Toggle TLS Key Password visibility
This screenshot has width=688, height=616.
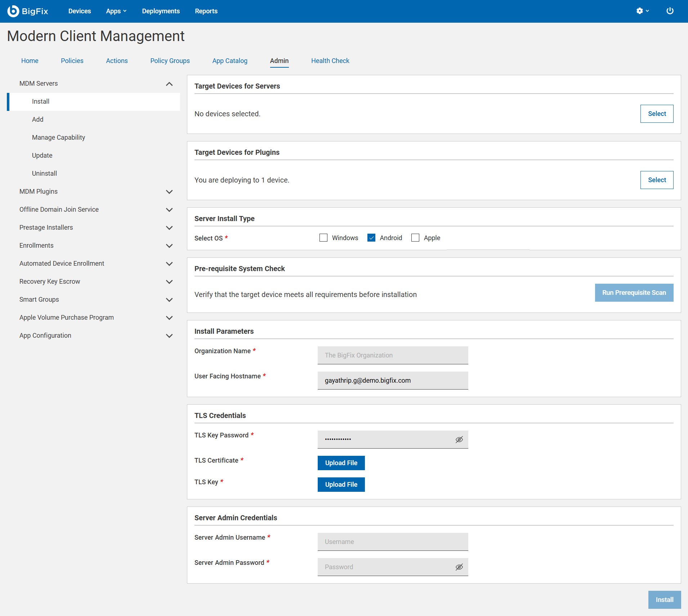[459, 439]
